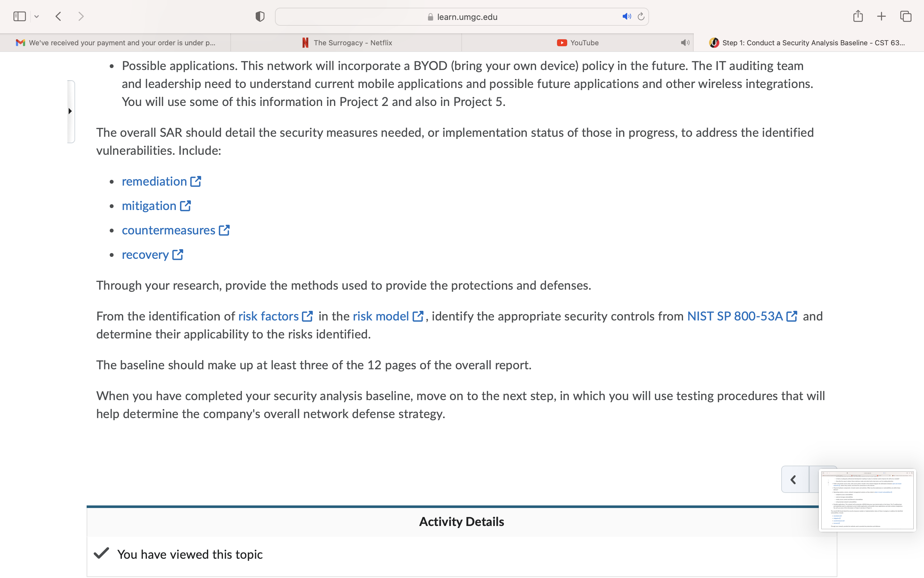Viewport: 924px width, 578px height.
Task: Click the external-link icon beside countermeasures
Action: point(225,230)
